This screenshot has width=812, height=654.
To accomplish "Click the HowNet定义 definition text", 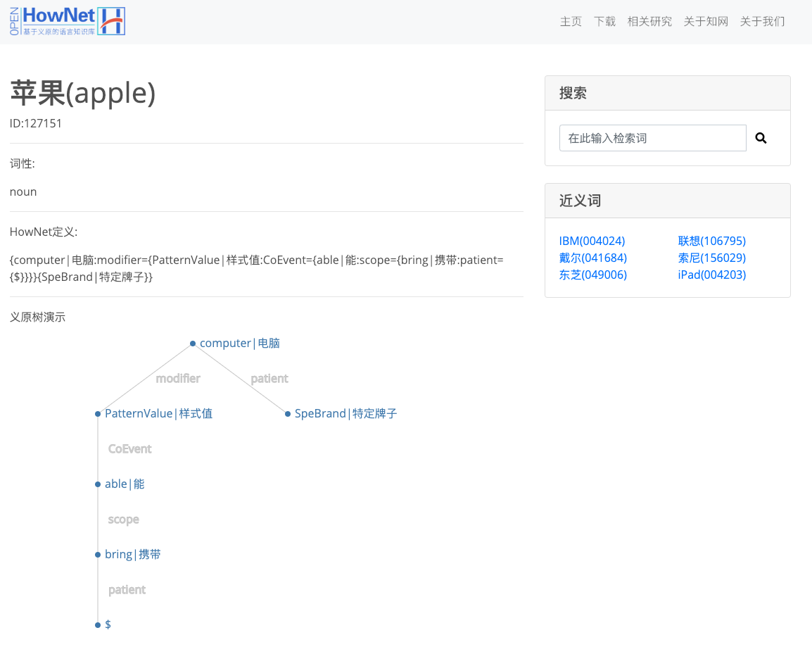I will (x=256, y=268).
